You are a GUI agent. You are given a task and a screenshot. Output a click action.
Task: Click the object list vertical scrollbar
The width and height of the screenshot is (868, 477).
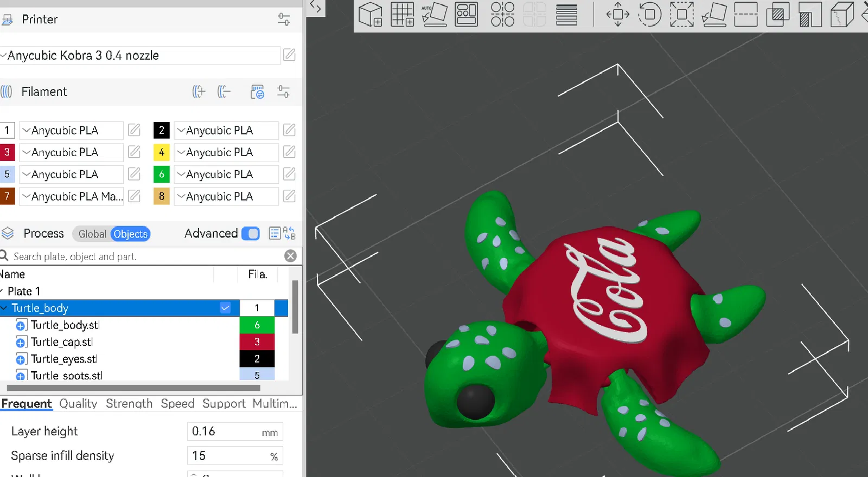pyautogui.click(x=295, y=307)
